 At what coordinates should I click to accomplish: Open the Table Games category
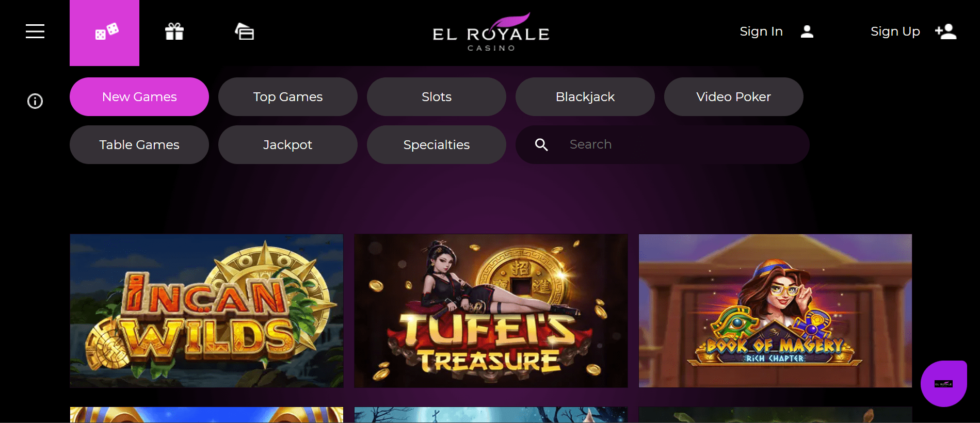[x=139, y=144]
